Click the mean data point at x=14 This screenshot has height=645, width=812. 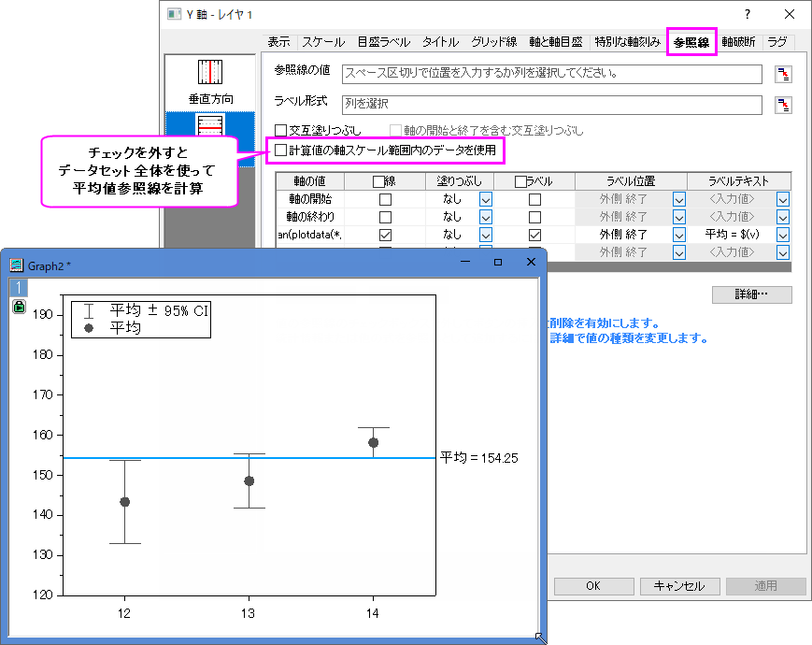373,442
